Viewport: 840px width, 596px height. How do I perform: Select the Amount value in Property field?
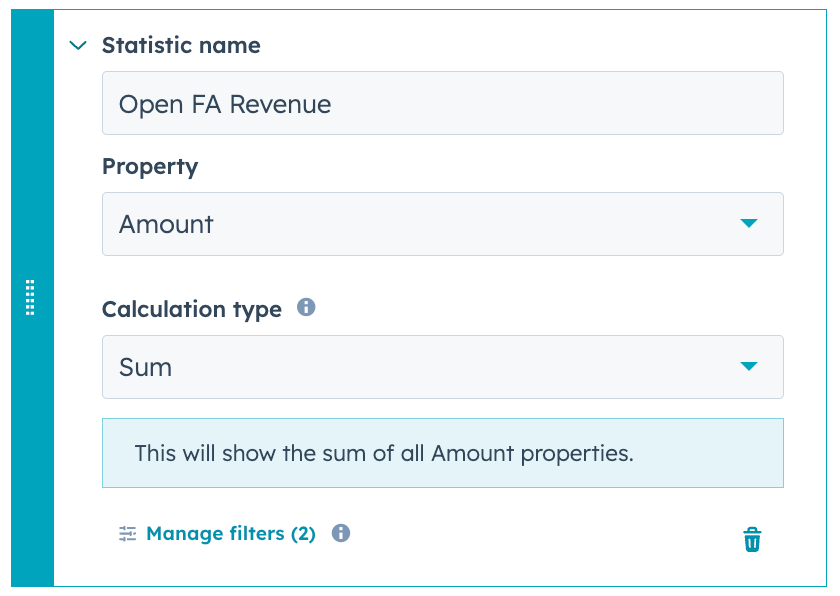pos(166,224)
